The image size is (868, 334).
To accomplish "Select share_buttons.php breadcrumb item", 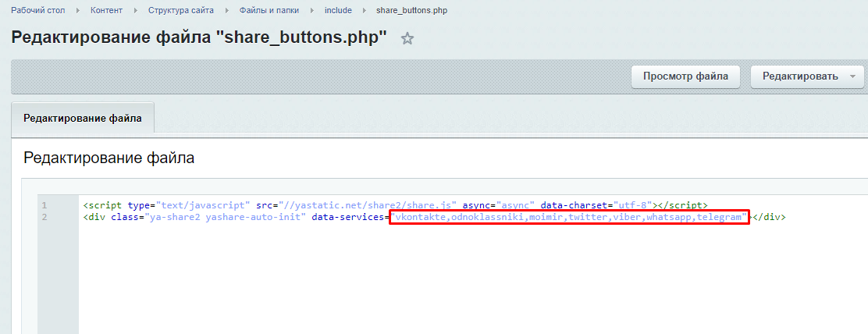I will pos(412,10).
